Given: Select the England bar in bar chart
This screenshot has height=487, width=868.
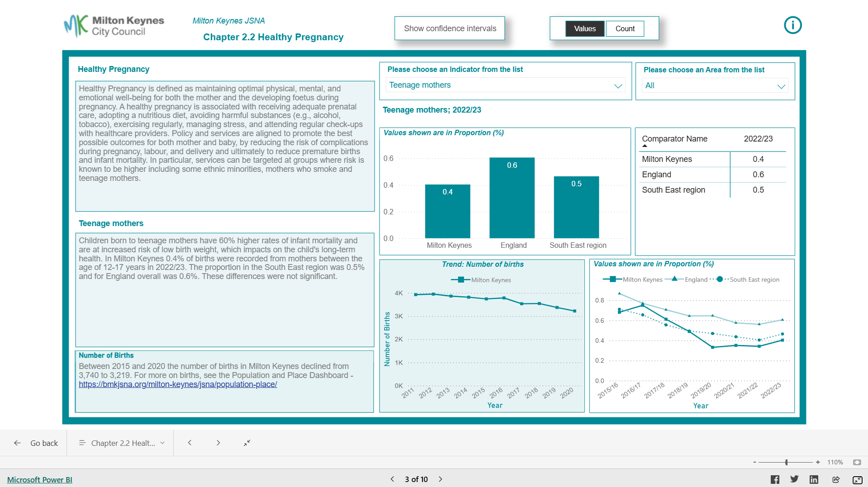Looking at the screenshot, I should pyautogui.click(x=512, y=198).
